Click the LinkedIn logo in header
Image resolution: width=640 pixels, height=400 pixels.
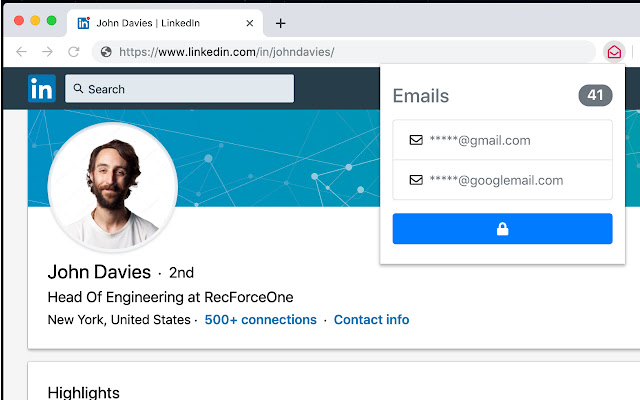click(42, 89)
